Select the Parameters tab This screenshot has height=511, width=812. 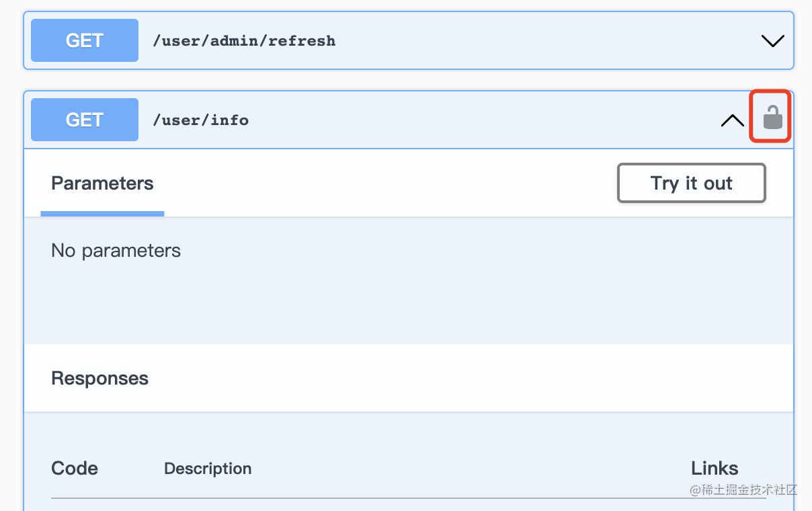pyautogui.click(x=102, y=184)
